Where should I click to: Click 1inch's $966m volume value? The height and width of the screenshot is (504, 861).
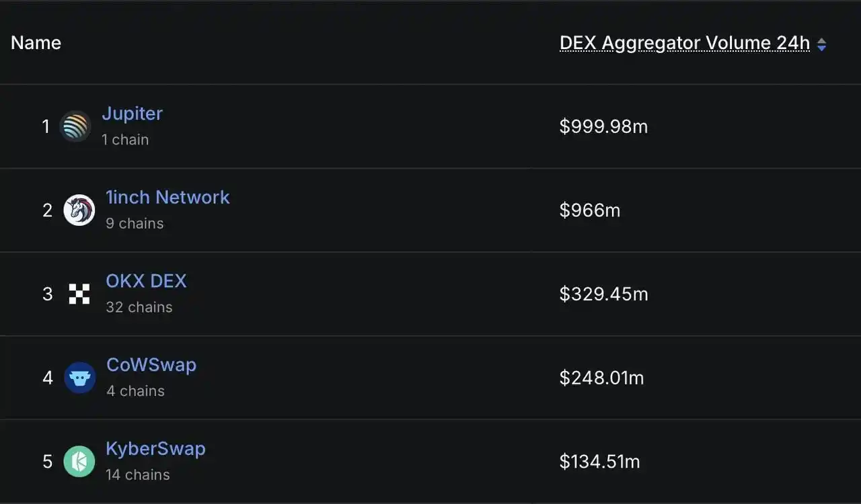[590, 210]
